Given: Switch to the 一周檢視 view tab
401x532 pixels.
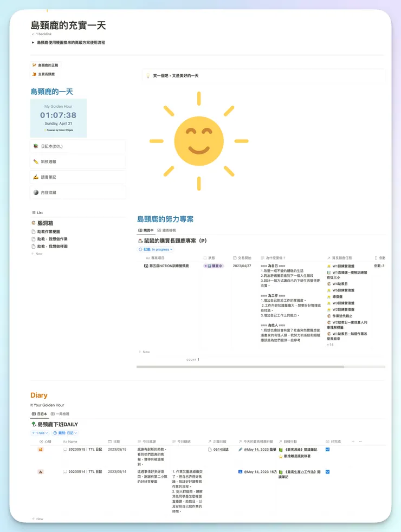Looking at the screenshot, I should pyautogui.click(x=60, y=414).
